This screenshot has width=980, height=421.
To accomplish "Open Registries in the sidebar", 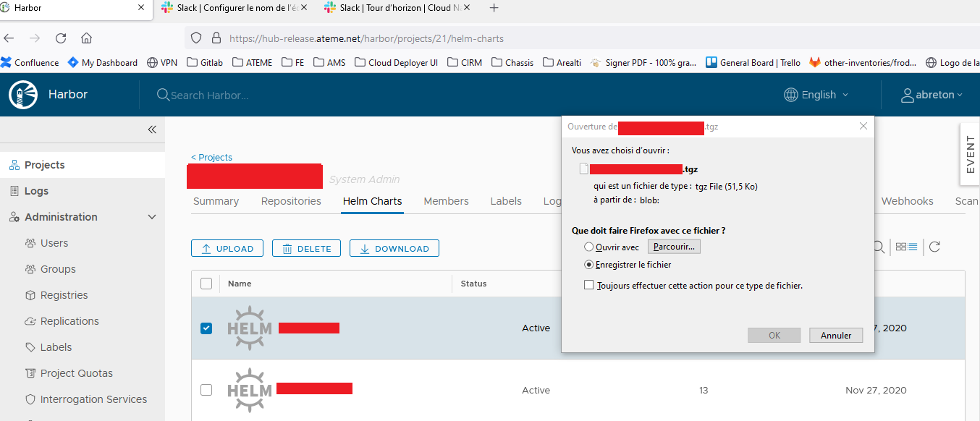I will click(64, 295).
